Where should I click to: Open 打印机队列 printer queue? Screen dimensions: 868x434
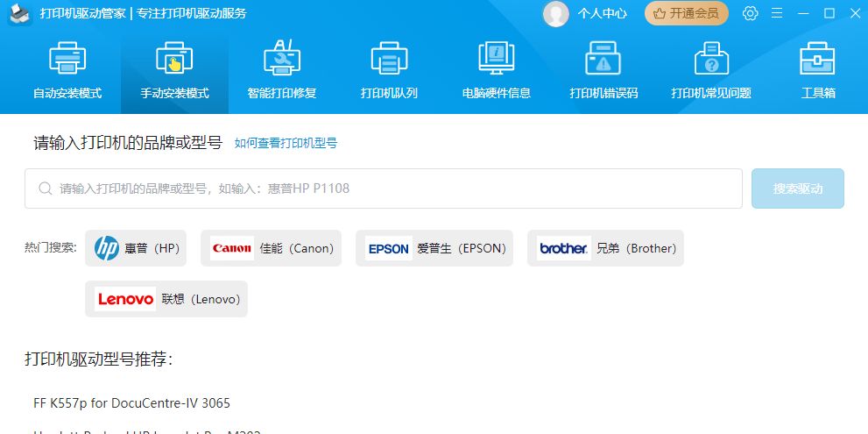(x=389, y=72)
